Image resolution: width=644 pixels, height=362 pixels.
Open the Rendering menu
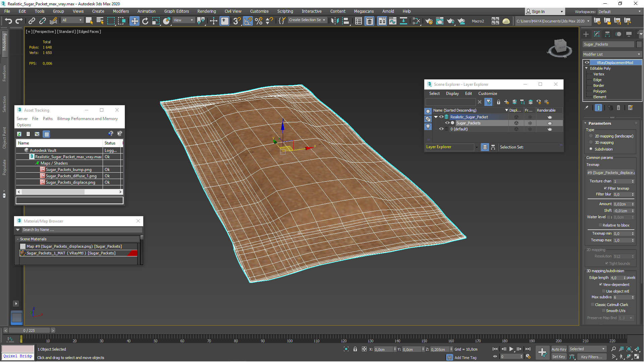click(x=207, y=11)
